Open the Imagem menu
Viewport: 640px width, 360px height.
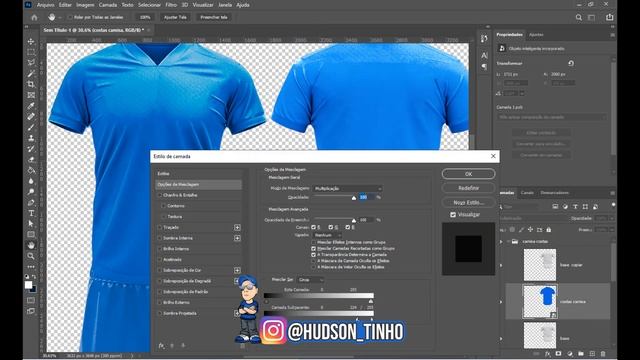click(85, 5)
